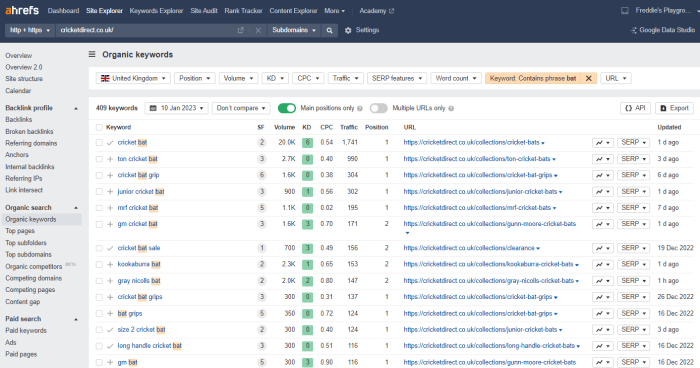Show help info for Multiple URLs only

tap(451, 109)
